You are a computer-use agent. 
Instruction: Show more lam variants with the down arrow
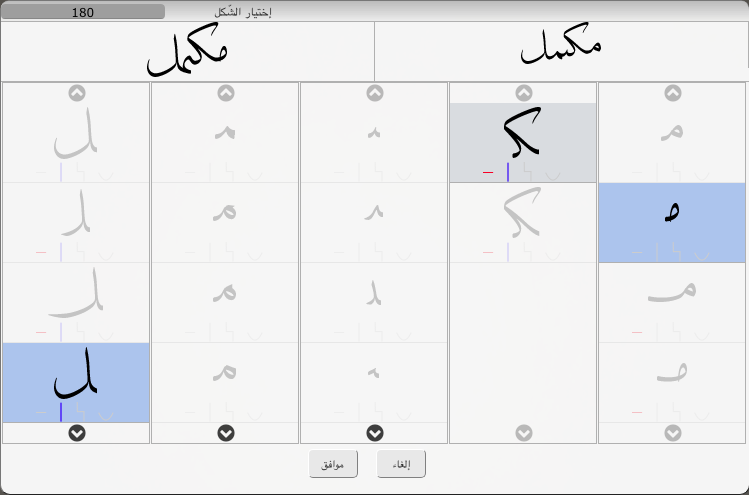[x=77, y=433]
